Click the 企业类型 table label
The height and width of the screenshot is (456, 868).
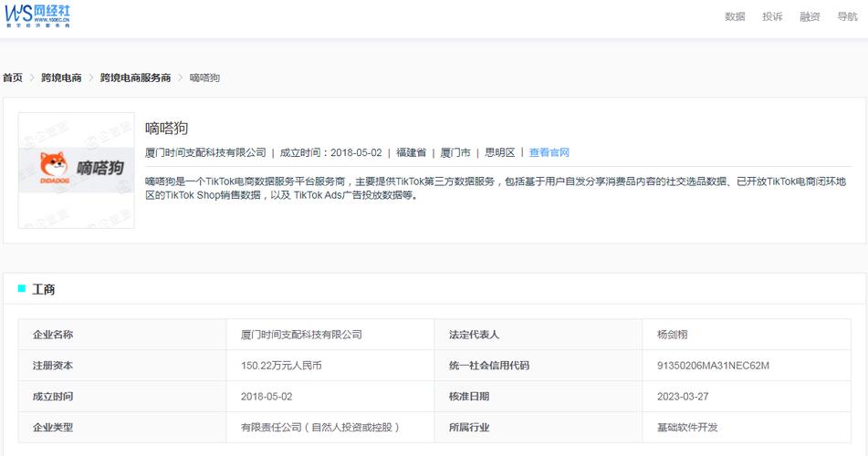click(53, 427)
